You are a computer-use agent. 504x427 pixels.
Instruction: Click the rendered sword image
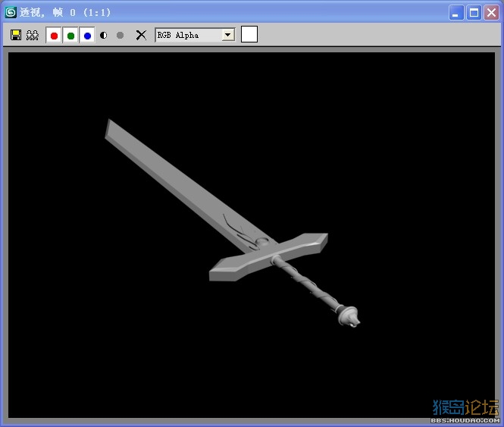pyautogui.click(x=232, y=223)
